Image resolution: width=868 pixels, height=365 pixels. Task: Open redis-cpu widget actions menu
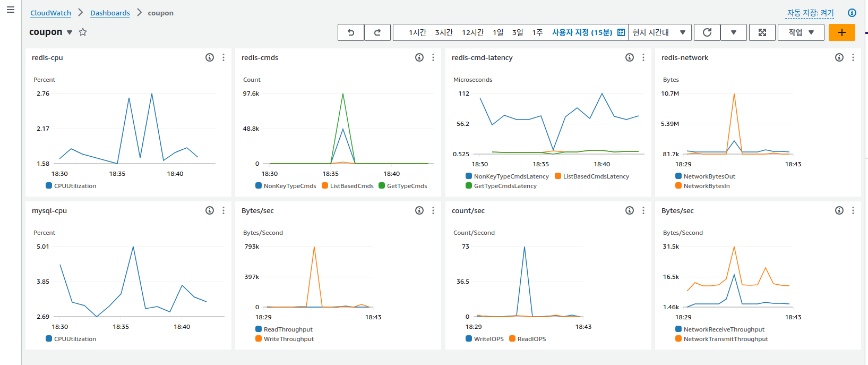tap(224, 57)
